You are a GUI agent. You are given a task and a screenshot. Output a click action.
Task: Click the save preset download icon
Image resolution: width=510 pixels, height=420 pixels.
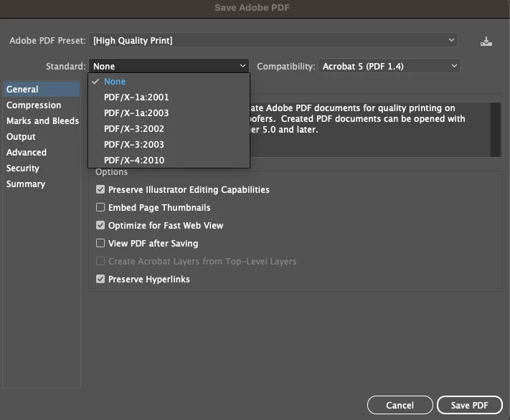pos(486,42)
